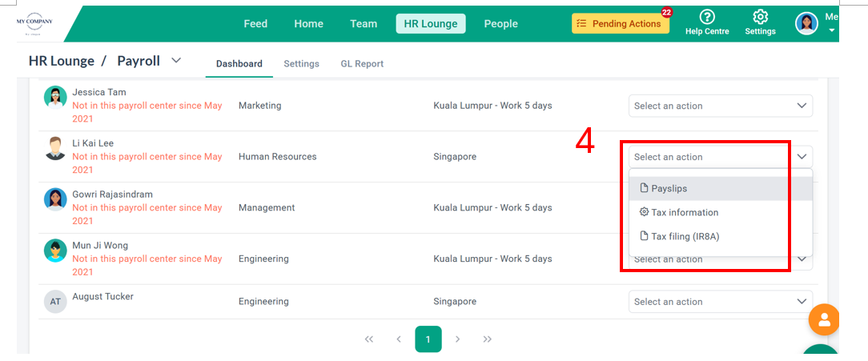Switch to the payroll Settings tab
Image resolution: width=868 pixels, height=361 pixels.
click(301, 64)
